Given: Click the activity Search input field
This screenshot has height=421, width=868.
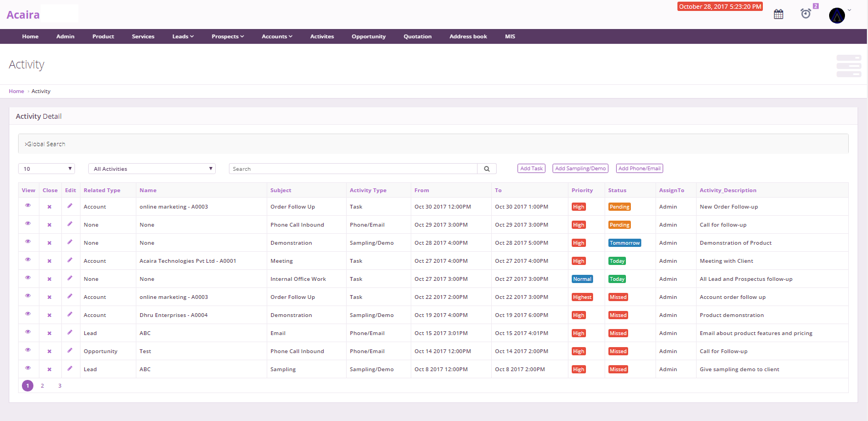Looking at the screenshot, I should pyautogui.click(x=353, y=169).
